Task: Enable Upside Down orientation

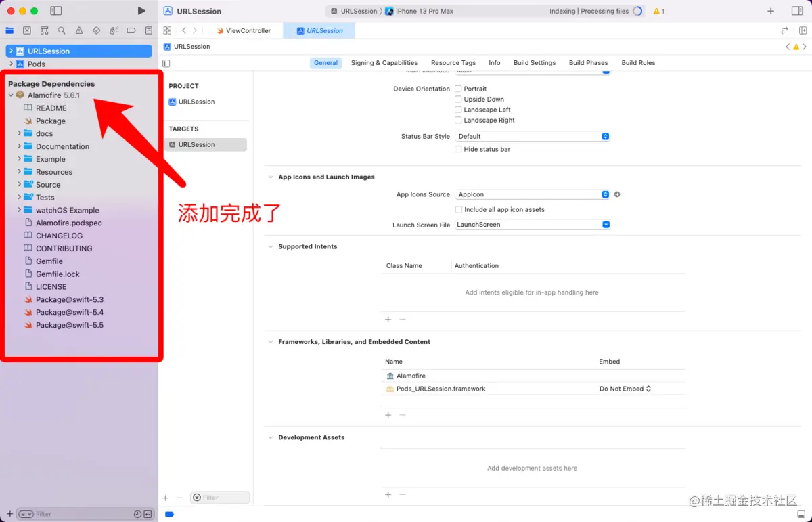Action: pos(458,99)
